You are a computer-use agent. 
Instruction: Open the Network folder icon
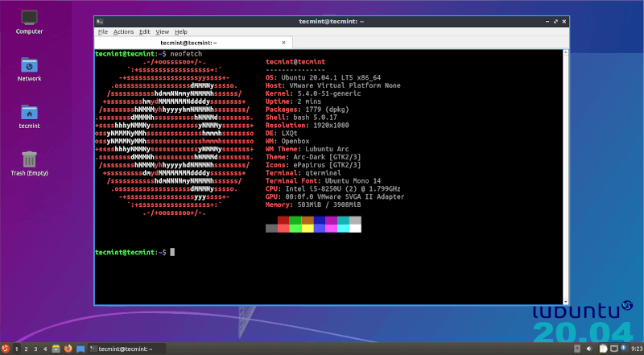tap(30, 64)
